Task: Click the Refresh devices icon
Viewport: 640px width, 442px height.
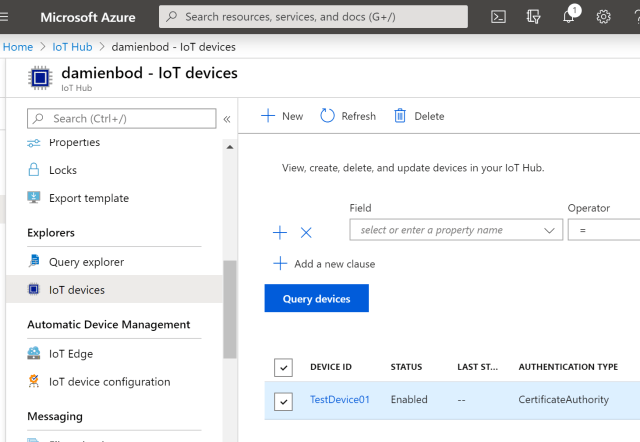Action: pyautogui.click(x=328, y=116)
